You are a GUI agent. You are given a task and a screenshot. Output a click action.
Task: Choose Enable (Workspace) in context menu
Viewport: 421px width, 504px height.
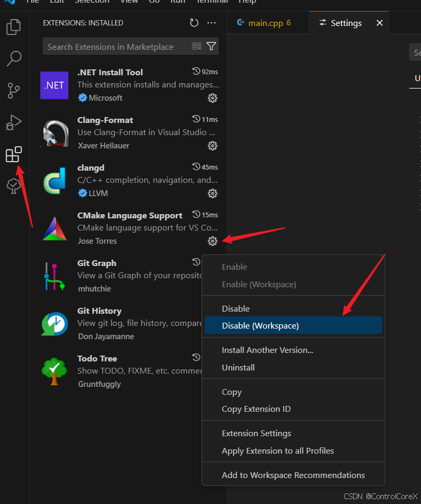pyautogui.click(x=293, y=285)
